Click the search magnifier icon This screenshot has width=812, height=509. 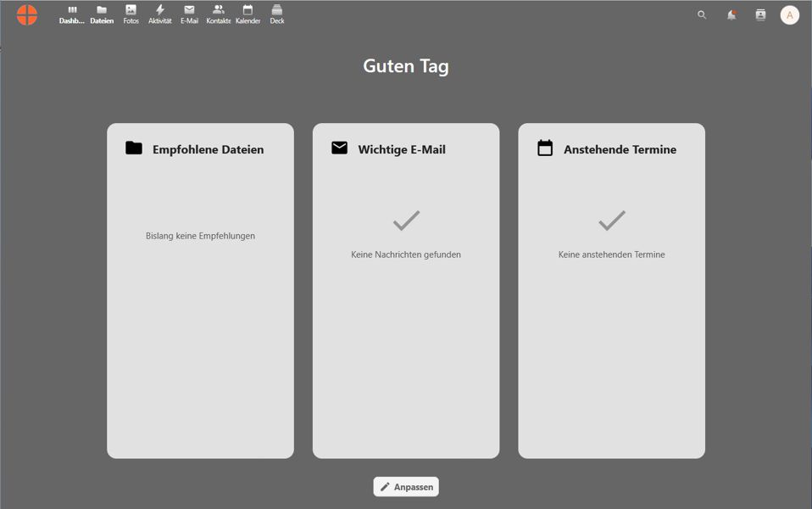(702, 15)
